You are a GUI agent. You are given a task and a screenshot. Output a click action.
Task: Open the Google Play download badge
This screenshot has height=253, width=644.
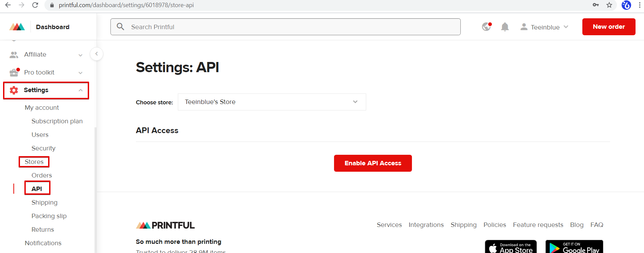574,247
